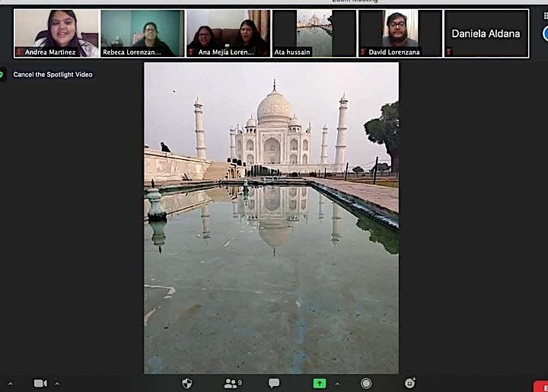
Task: Click the Record button icon
Action: point(366,384)
